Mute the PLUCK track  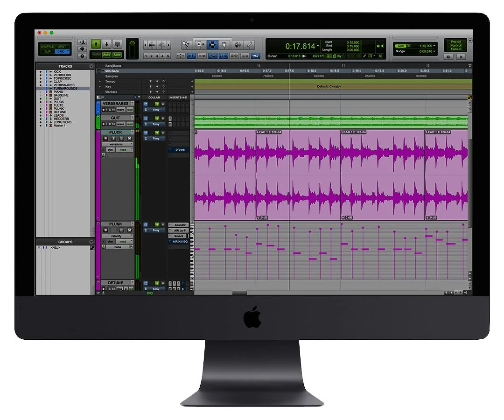point(129,138)
